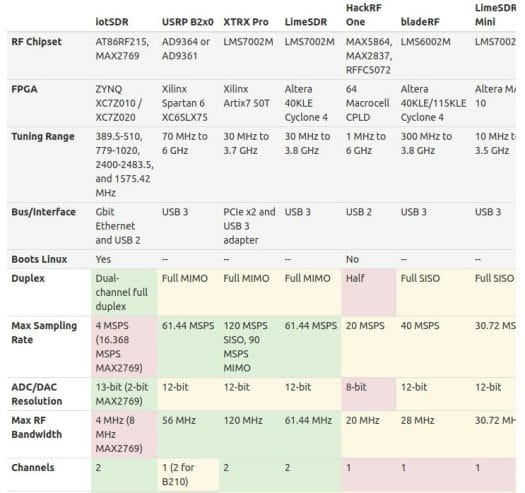Select the HackRF One column header
525x493 pixels.
point(364,15)
